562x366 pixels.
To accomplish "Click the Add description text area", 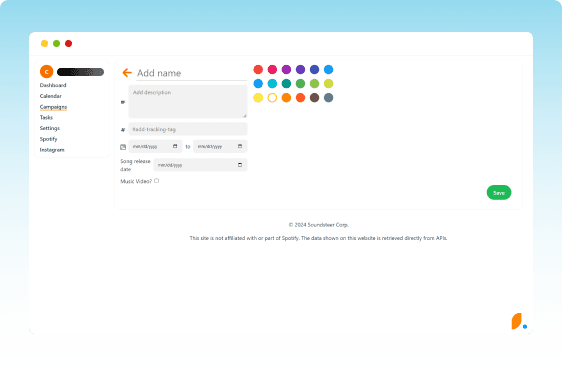I will pos(188,101).
